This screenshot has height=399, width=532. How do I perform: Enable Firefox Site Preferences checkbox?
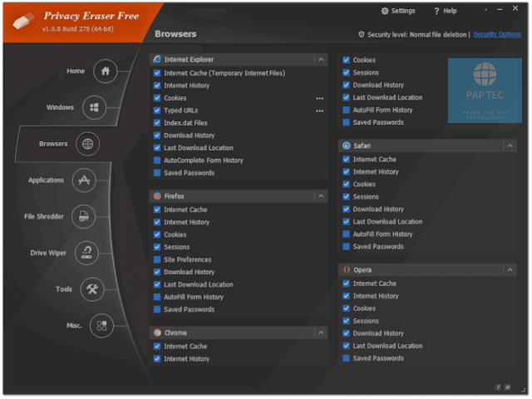157,260
